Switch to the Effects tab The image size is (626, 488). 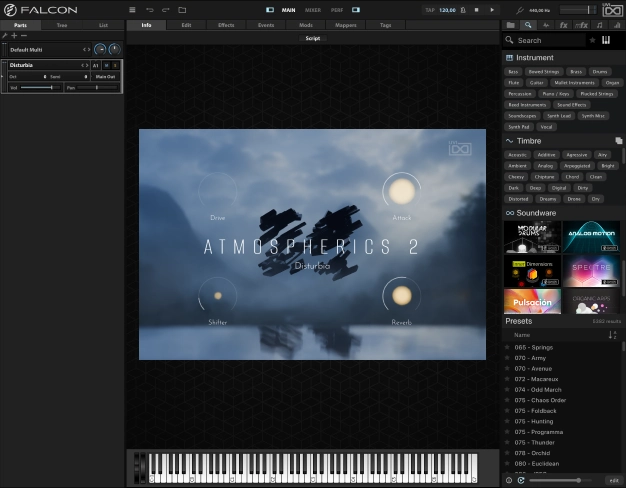(226, 24)
